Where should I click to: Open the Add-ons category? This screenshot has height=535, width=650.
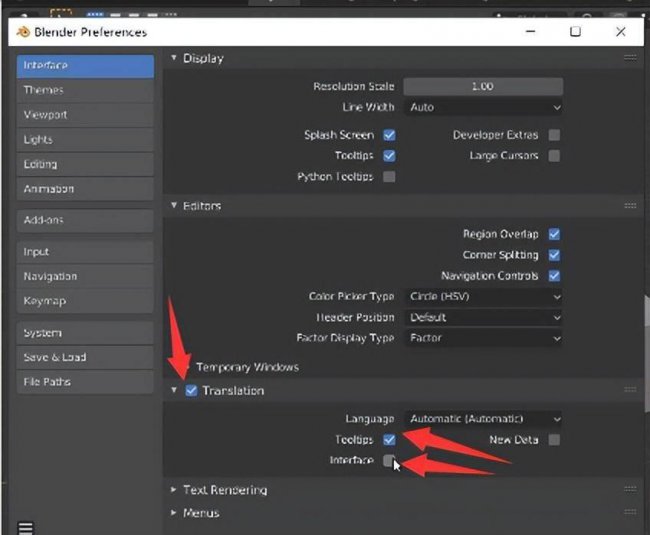pyautogui.click(x=85, y=220)
